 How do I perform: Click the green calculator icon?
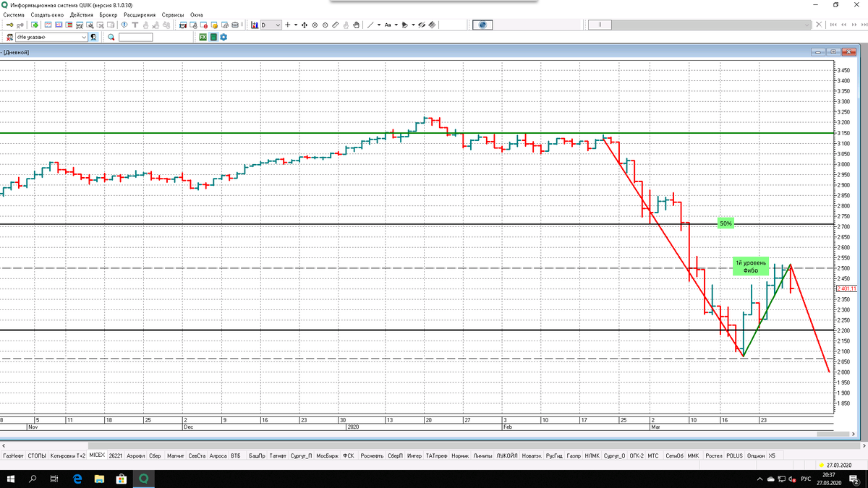coord(213,37)
